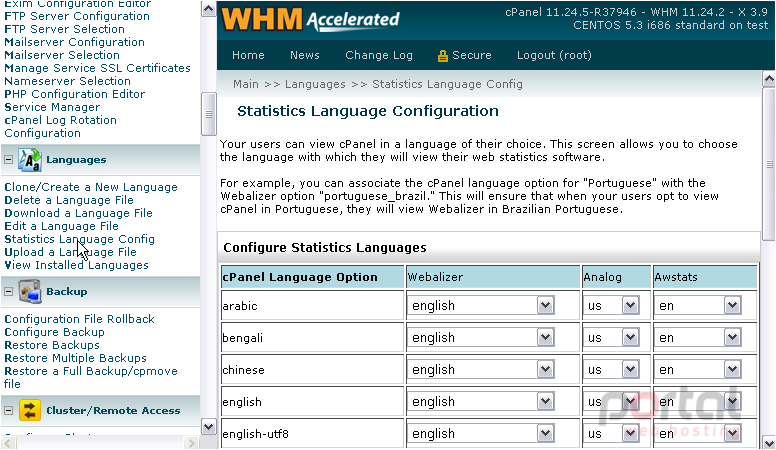
Task: Open Manage Service SSL Certificates
Action: click(97, 68)
